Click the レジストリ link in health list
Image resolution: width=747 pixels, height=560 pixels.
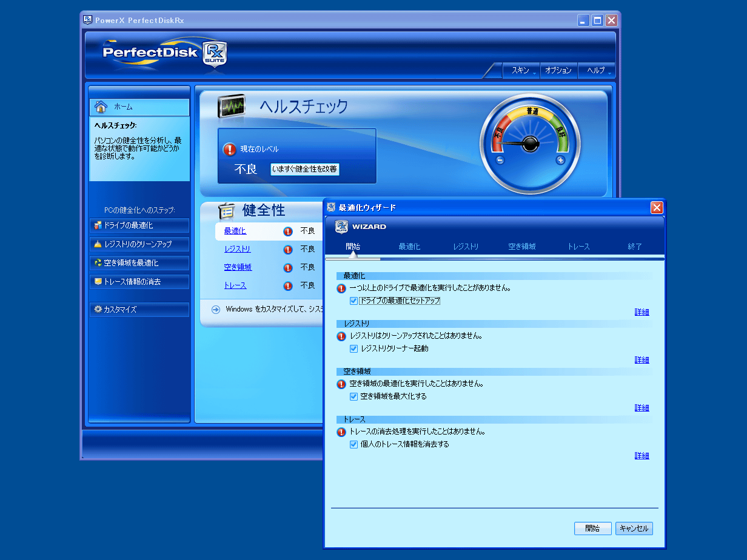(x=237, y=249)
